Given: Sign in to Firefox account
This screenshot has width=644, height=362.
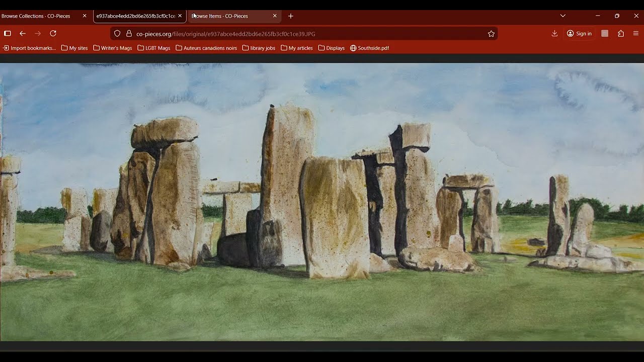Looking at the screenshot, I should (x=579, y=34).
